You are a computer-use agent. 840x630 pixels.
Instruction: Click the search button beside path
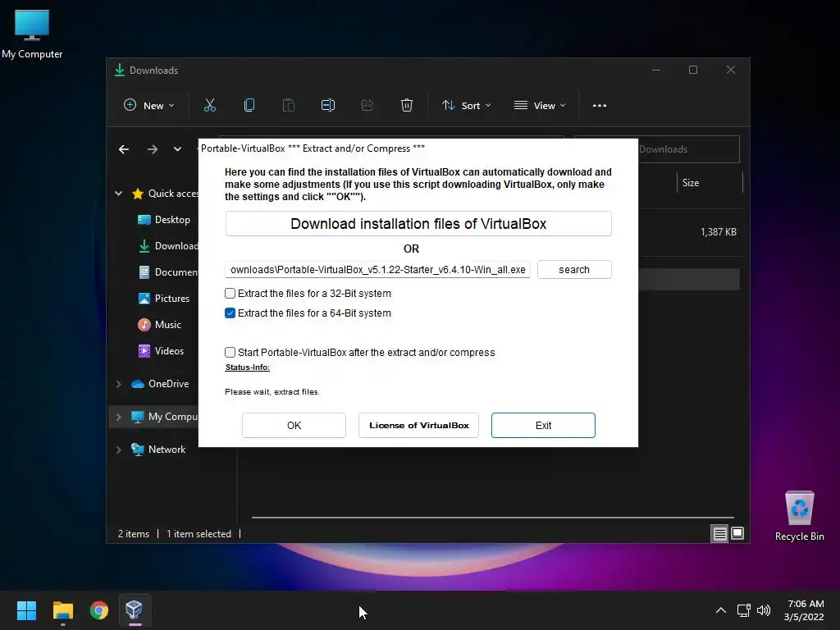(574, 269)
